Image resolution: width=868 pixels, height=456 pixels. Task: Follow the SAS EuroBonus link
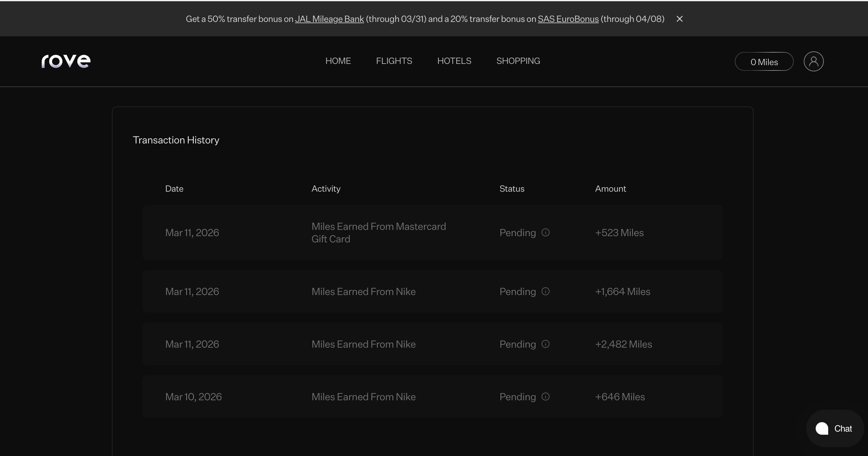tap(568, 19)
